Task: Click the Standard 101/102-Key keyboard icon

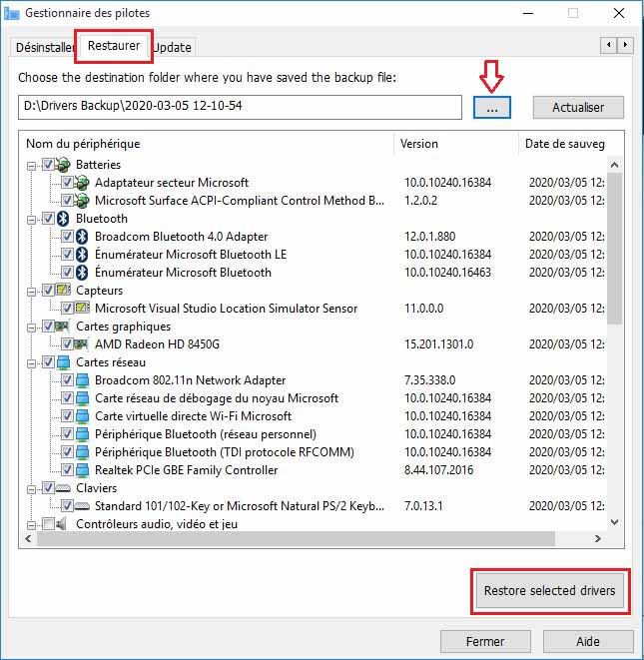Action: point(82,506)
